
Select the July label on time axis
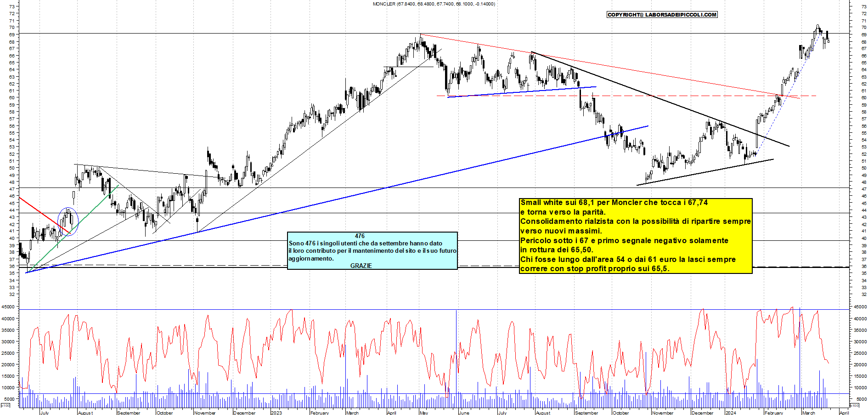click(45, 413)
